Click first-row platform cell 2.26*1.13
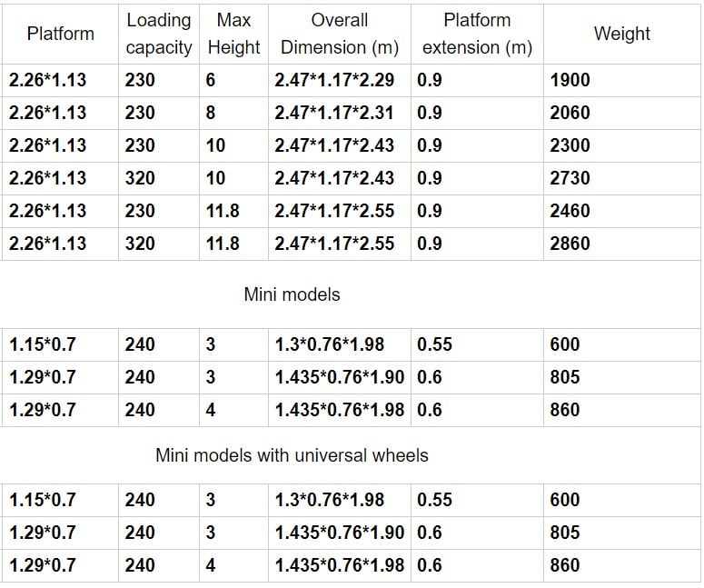Viewport: 704px width, 588px height. [60, 80]
